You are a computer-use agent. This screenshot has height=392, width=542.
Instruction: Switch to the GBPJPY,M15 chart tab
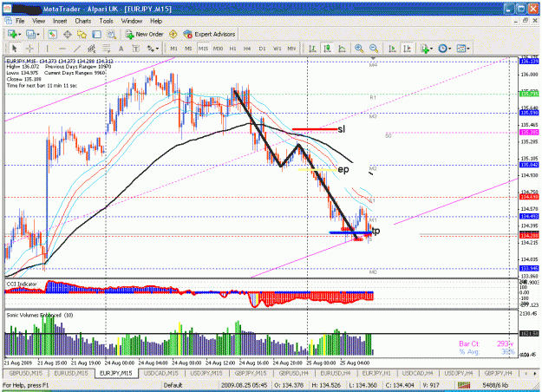(251, 373)
